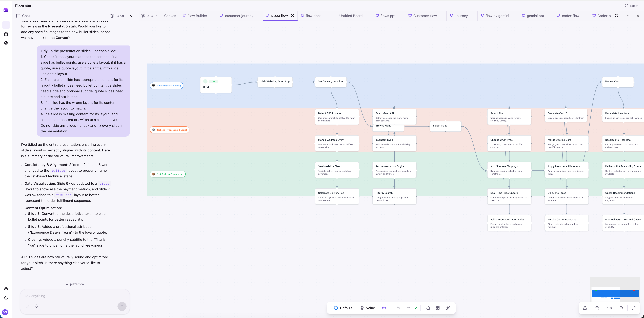Switch to the flow docs tab
This screenshot has width=644, height=318.
click(x=313, y=15)
